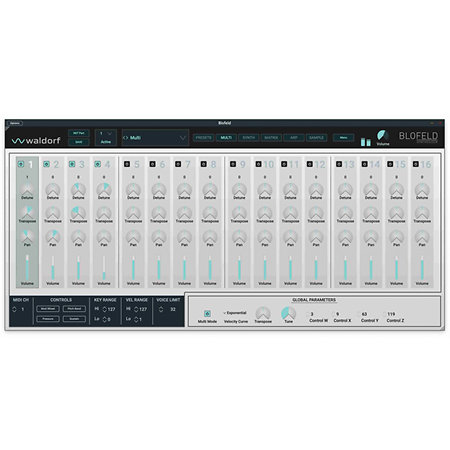Open the Velocity Curve Exponential dropdown
Image resolution: width=450 pixels, height=450 pixels.
(235, 313)
